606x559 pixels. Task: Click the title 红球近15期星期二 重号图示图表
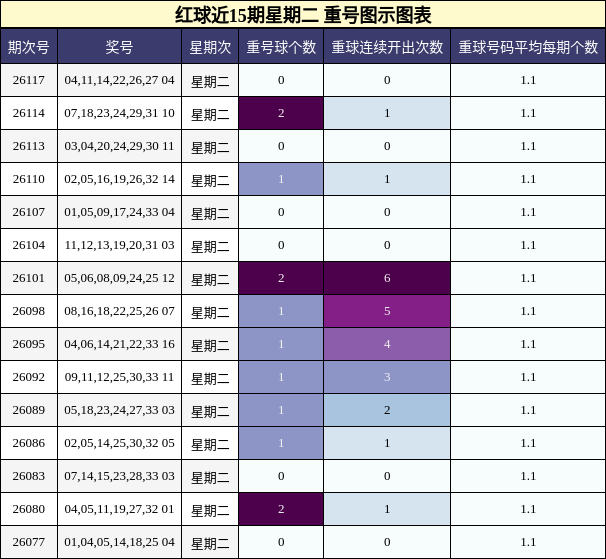point(303,15)
